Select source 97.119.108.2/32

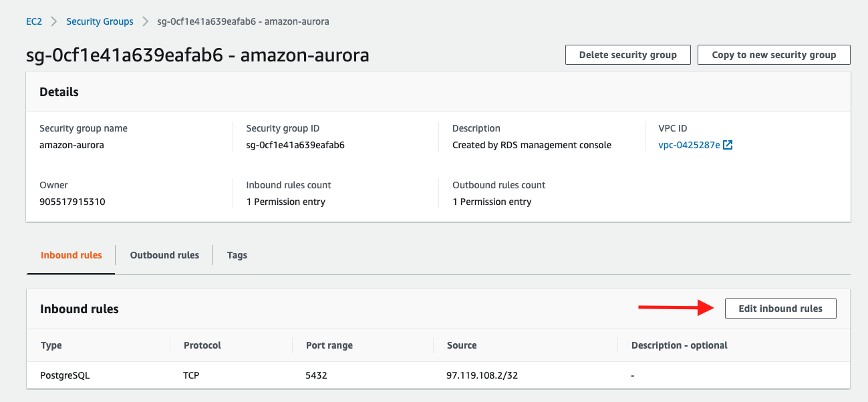(x=482, y=375)
